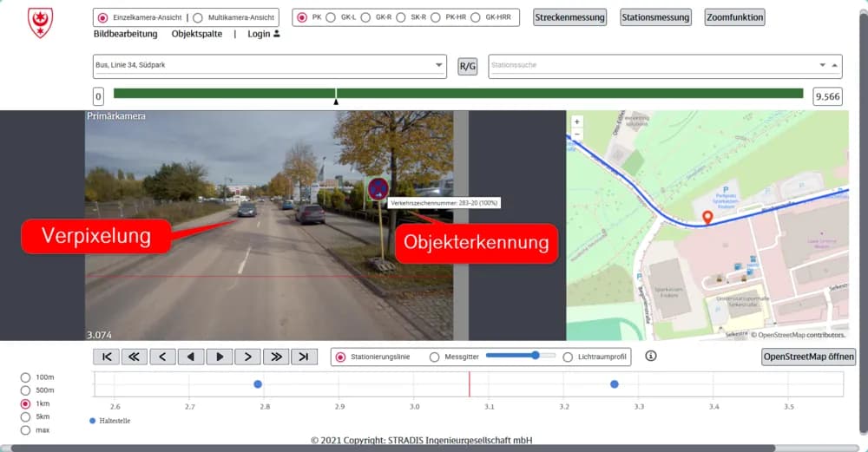Viewport: 868px width, 452px height.
Task: Jump to last frame button
Action: [x=304, y=357]
